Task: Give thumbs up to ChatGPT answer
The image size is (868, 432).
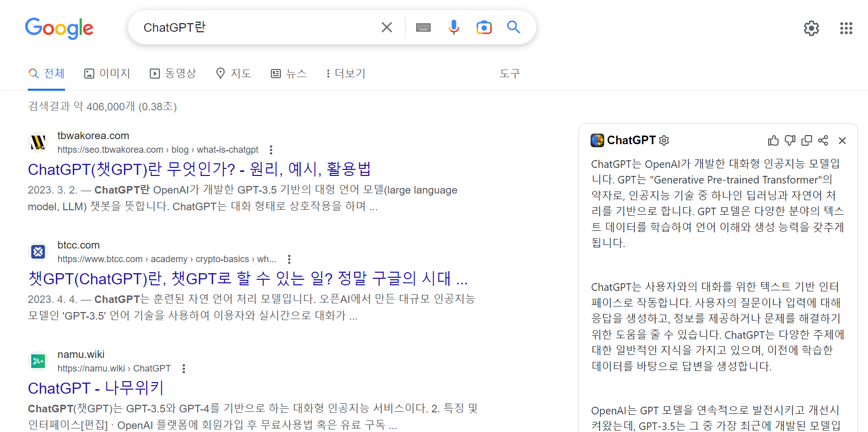Action: point(773,141)
